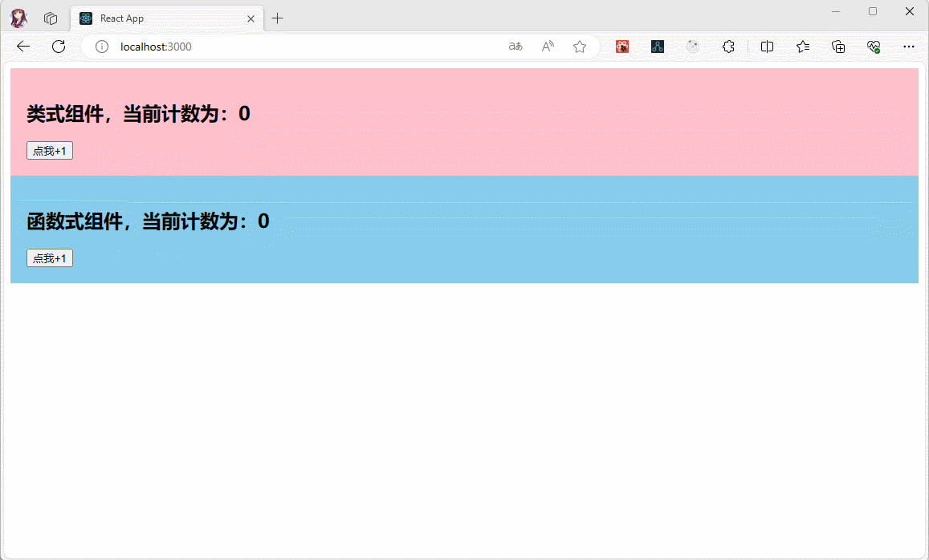Click 点我+1 button in the blue function component
Viewport: 929px width, 560px height.
point(50,258)
